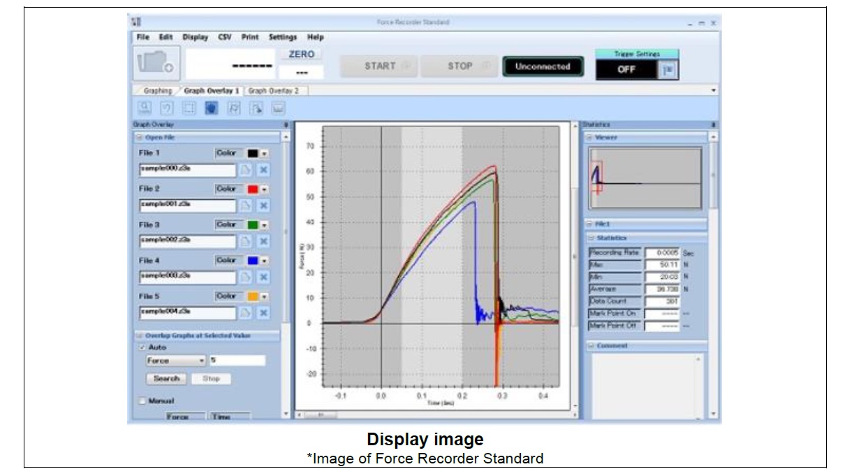Open Trigger Settings configuration icon
This screenshot has height=476, width=868.
(x=668, y=69)
